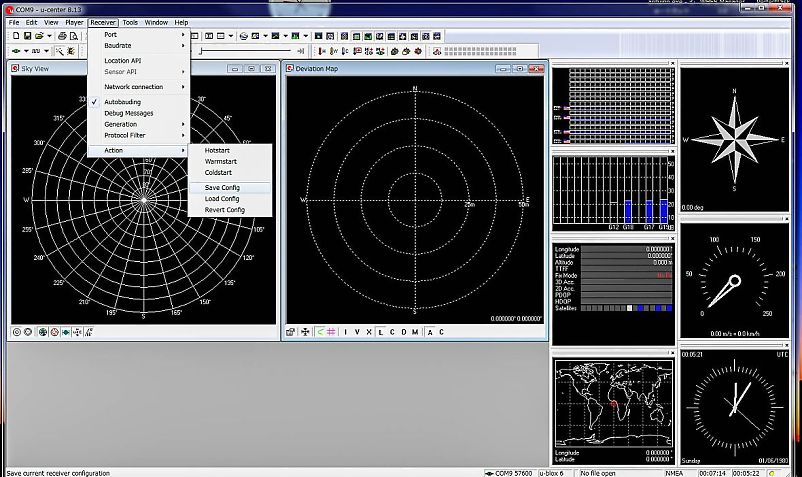
Task: Click the white satellite square in Satellites row
Action: coord(630,308)
